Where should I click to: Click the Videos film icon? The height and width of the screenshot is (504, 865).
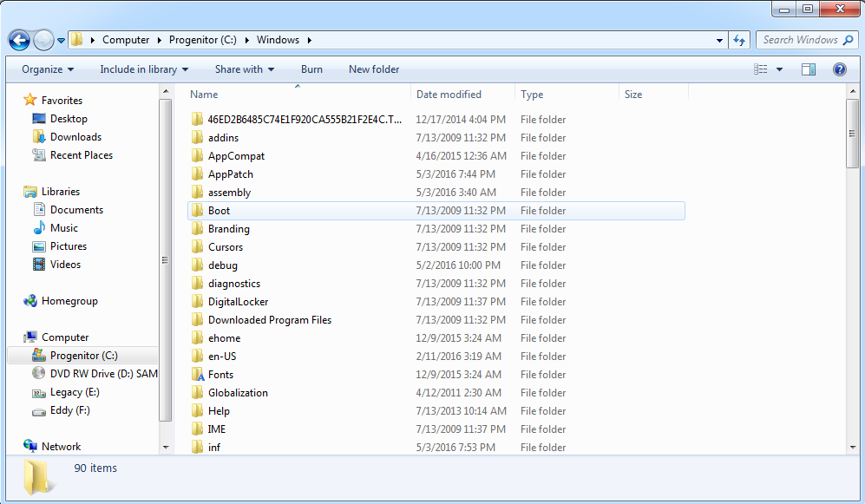click(x=39, y=264)
